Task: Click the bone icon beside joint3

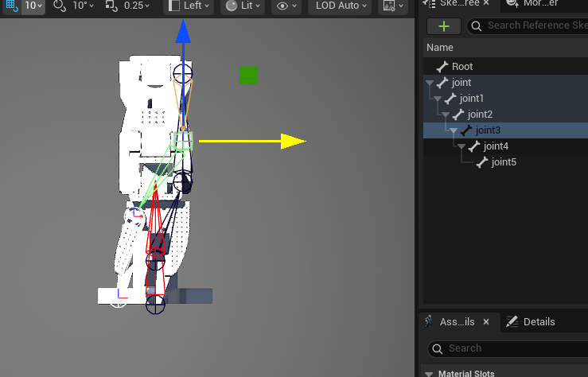Action: tap(466, 130)
